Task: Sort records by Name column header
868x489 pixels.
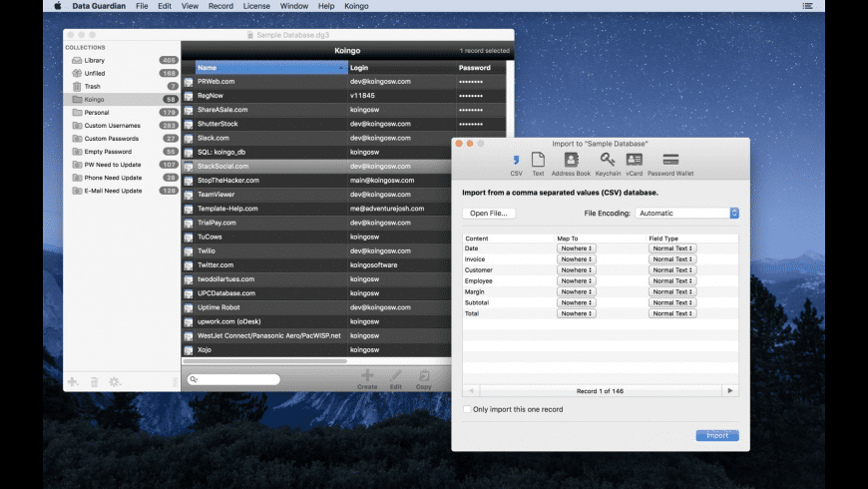Action: click(271, 68)
